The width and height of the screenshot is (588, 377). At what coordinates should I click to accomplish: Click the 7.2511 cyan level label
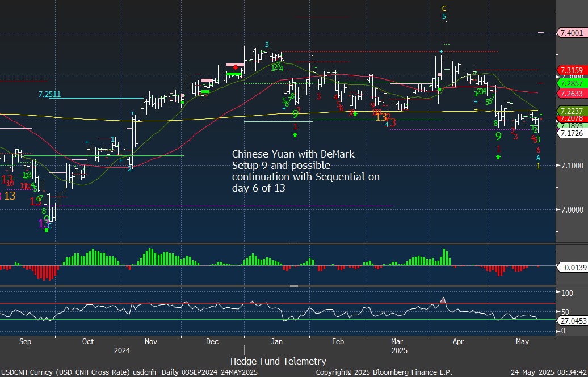[x=49, y=94]
